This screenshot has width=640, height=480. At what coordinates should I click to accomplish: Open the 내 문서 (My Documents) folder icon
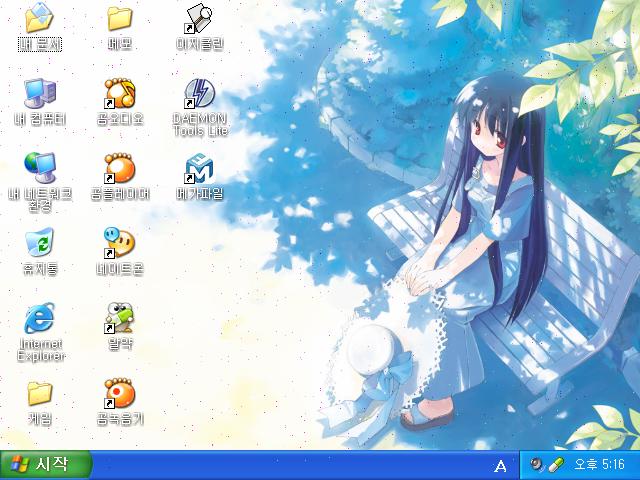tap(40, 18)
